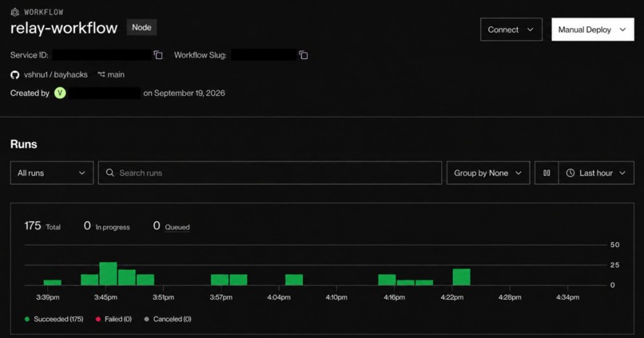Image resolution: width=644 pixels, height=338 pixels.
Task: Click the 4:16pm axis label
Action: [394, 297]
